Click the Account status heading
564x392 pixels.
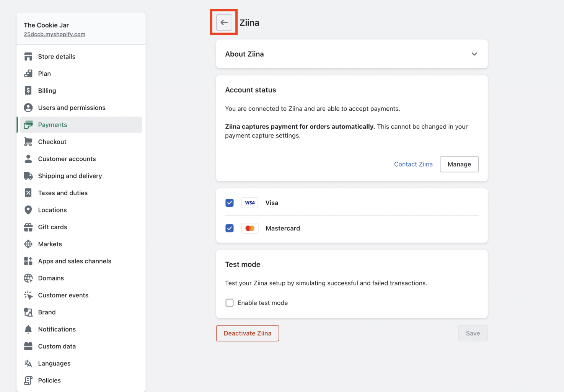[x=251, y=90]
